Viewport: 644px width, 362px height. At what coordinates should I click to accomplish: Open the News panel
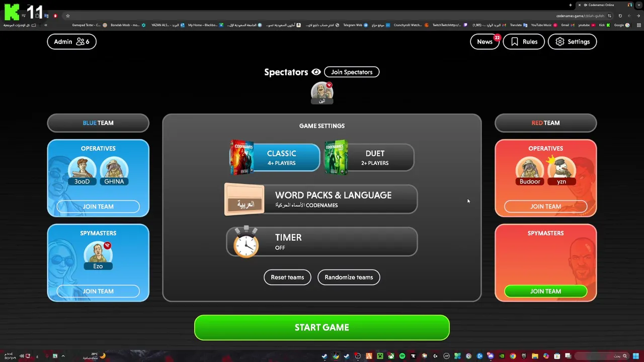(x=485, y=42)
